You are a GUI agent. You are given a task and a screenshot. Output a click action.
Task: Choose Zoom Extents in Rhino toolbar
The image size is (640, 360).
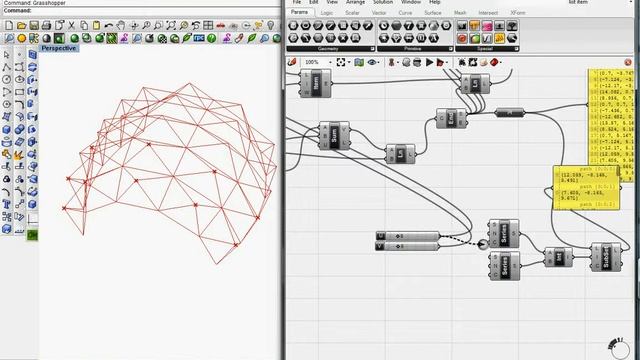point(171,25)
